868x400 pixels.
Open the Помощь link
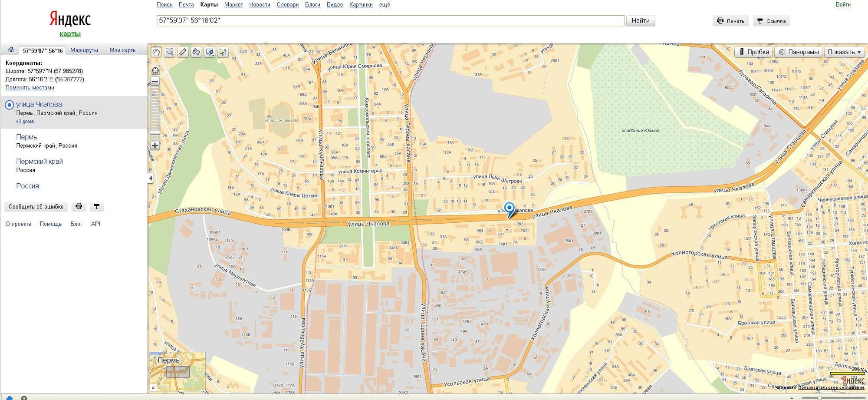(x=51, y=224)
